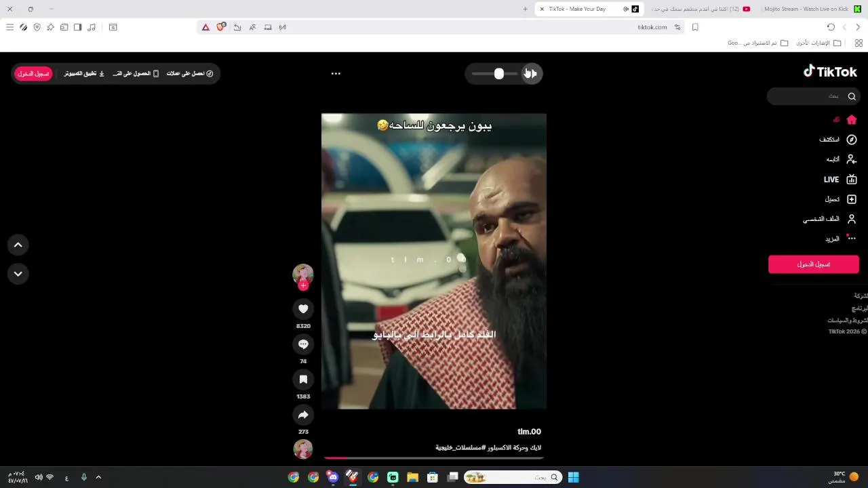The image size is (868, 488).
Task: Open a new browser tab with plus
Action: click(x=525, y=9)
